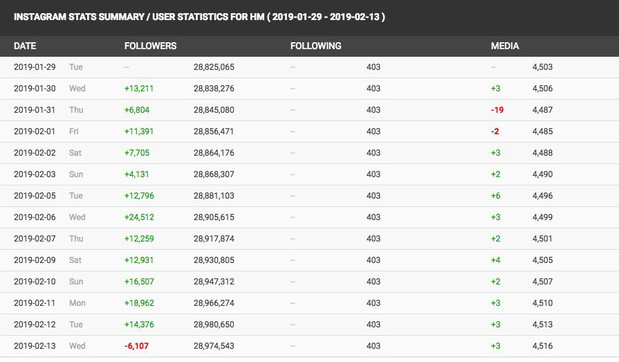619x362 pixels.
Task: Click the 28,881,103 followers total
Action: pos(214,196)
